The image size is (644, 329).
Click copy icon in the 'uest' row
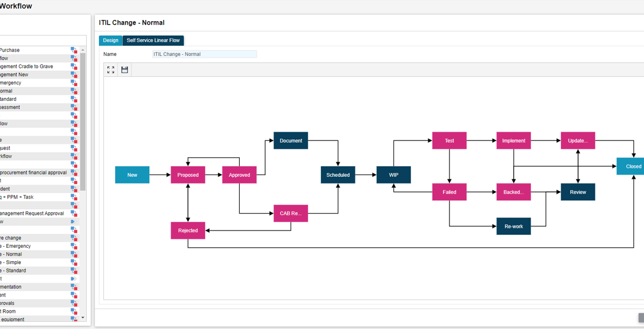point(74,148)
